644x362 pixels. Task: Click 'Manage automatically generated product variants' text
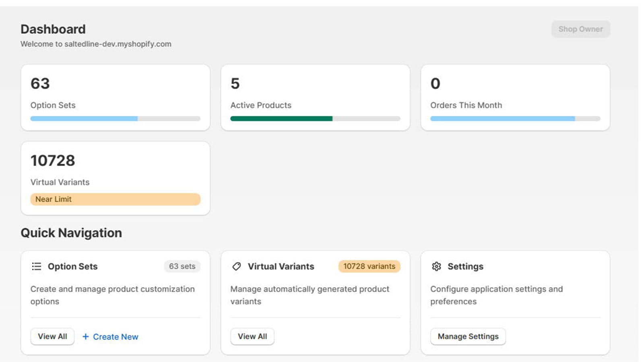pyautogui.click(x=310, y=295)
